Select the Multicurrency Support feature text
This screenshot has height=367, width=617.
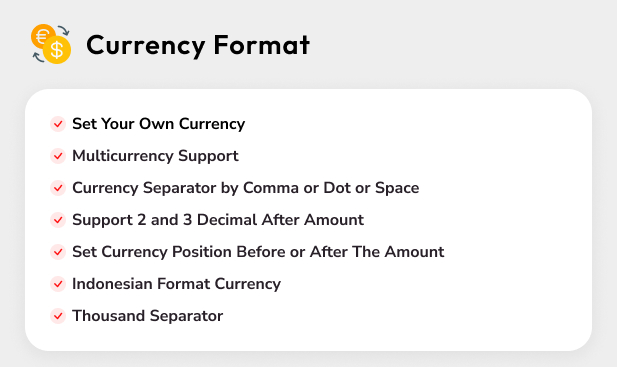[155, 156]
